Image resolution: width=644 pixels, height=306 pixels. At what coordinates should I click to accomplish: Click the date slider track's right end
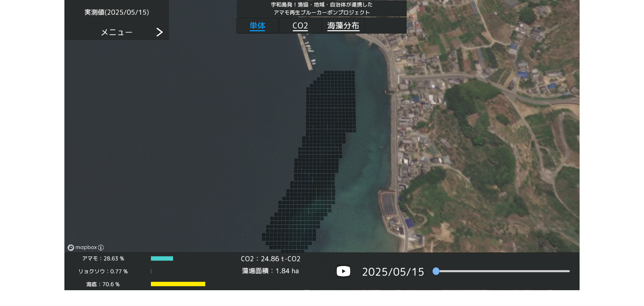click(x=568, y=271)
